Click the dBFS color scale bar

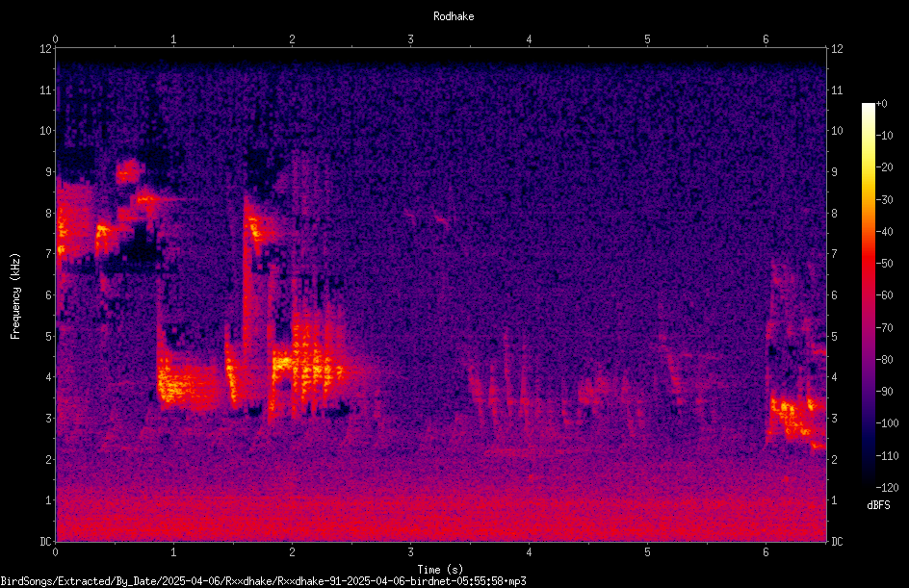[x=868, y=295]
